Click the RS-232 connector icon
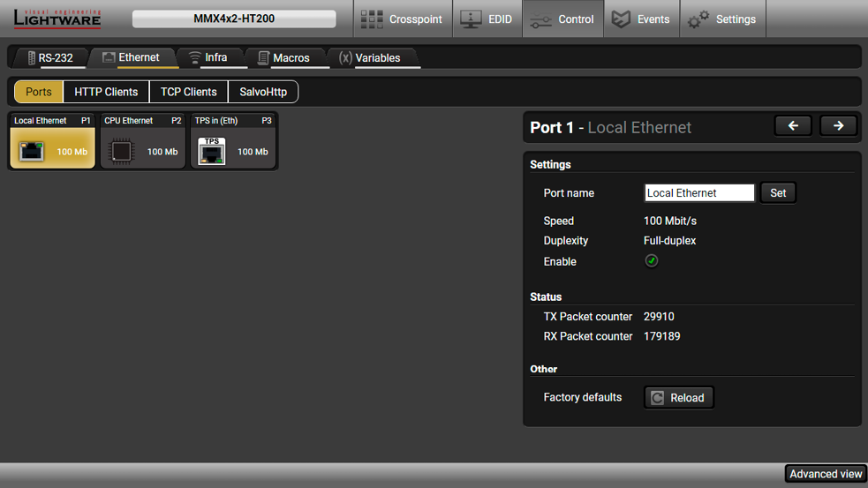Screen dimensions: 868x488 32,57
